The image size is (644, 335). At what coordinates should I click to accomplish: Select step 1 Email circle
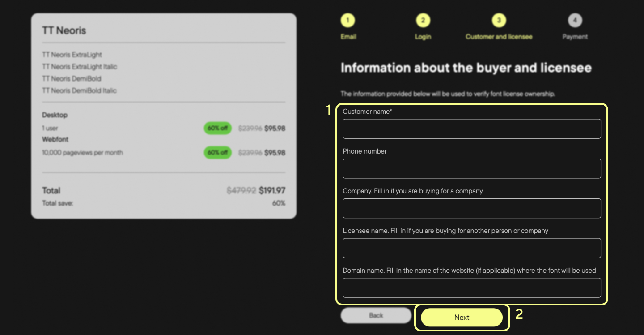[348, 20]
